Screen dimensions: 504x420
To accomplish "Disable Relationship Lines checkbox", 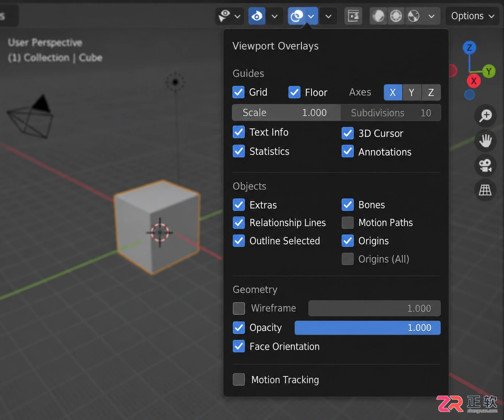I will (x=239, y=223).
